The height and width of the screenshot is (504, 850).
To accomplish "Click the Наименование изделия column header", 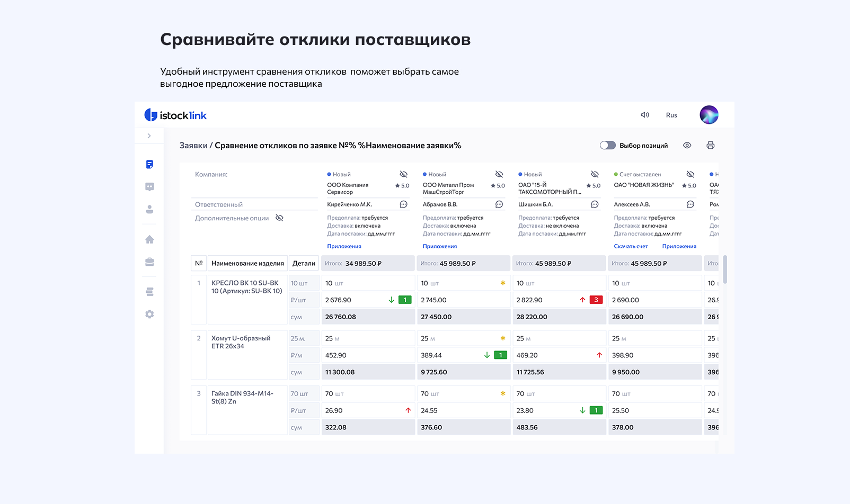I will 247,263.
